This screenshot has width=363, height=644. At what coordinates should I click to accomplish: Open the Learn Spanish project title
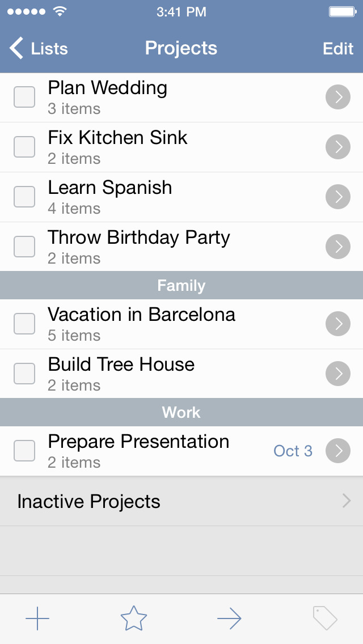pyautogui.click(x=110, y=188)
